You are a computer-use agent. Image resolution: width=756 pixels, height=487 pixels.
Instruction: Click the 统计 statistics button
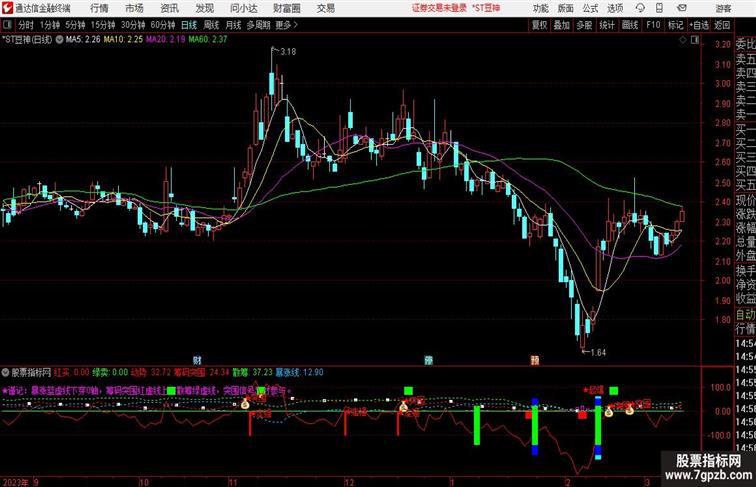tap(607, 25)
